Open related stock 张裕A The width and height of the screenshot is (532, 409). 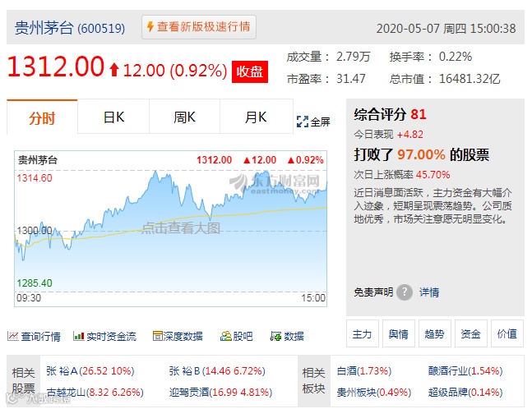(x=90, y=371)
